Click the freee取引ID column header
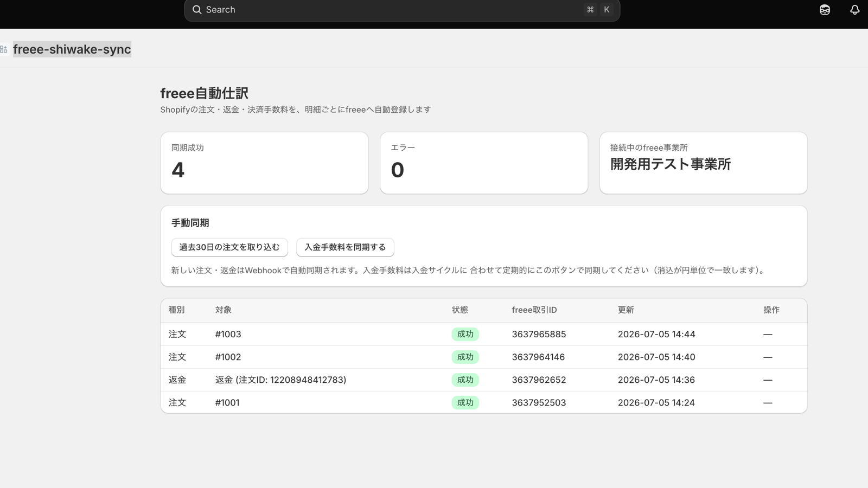868x488 pixels. point(534,310)
